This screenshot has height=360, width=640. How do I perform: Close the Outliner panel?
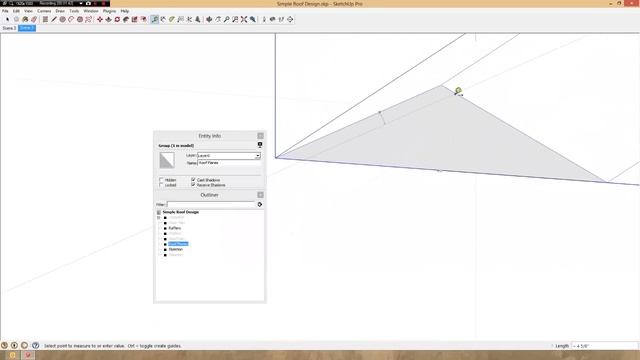point(260,195)
